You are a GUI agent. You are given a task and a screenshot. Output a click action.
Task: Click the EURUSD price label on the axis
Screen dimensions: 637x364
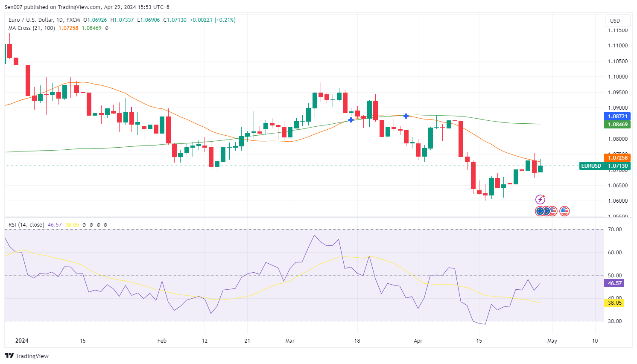tap(591, 166)
